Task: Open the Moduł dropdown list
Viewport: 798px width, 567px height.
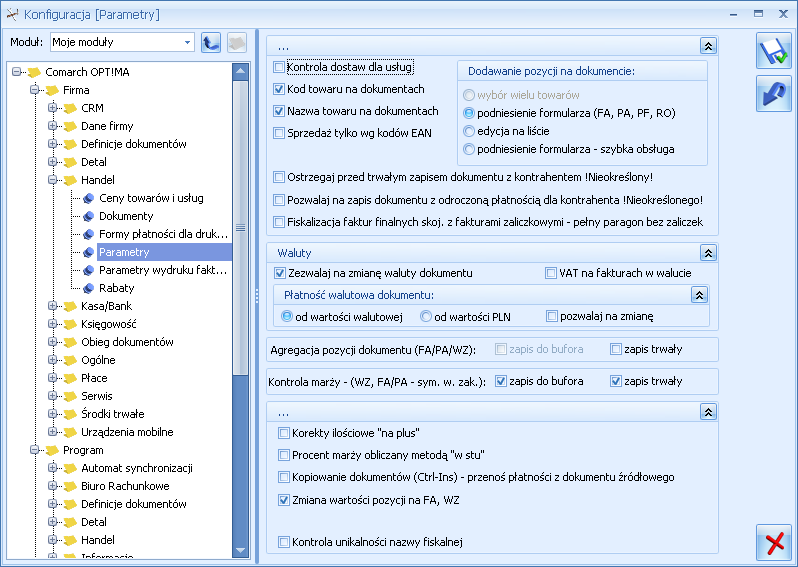Action: pyautogui.click(x=187, y=42)
